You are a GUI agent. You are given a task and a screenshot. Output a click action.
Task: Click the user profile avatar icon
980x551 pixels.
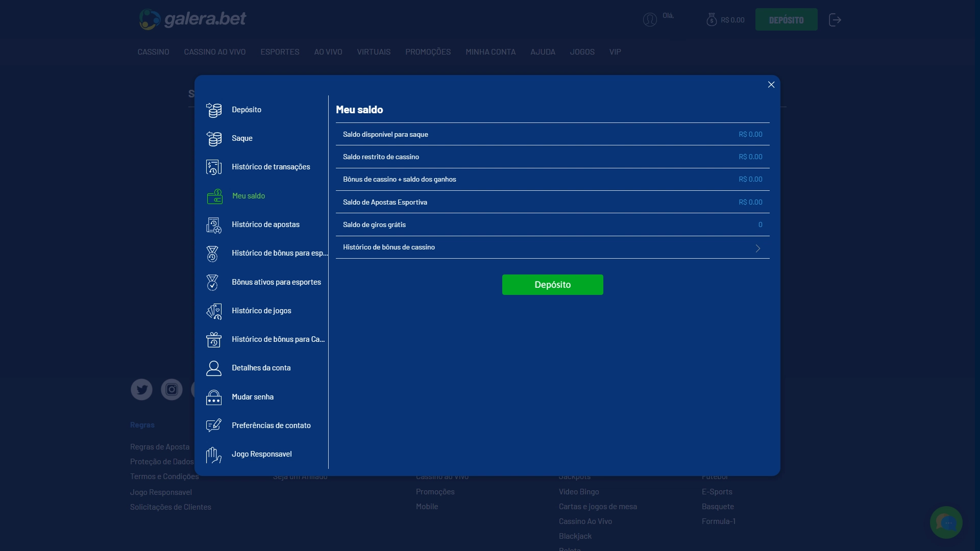pyautogui.click(x=650, y=20)
